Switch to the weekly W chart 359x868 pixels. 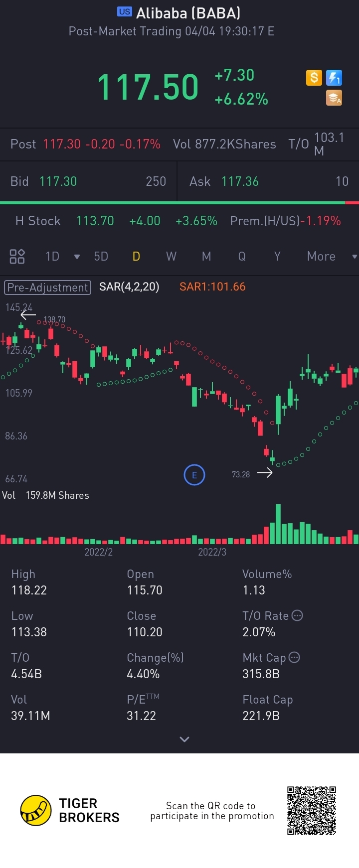click(171, 256)
